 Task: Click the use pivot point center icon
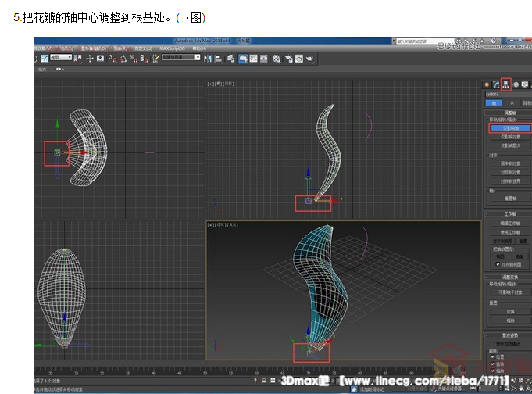pos(77,59)
